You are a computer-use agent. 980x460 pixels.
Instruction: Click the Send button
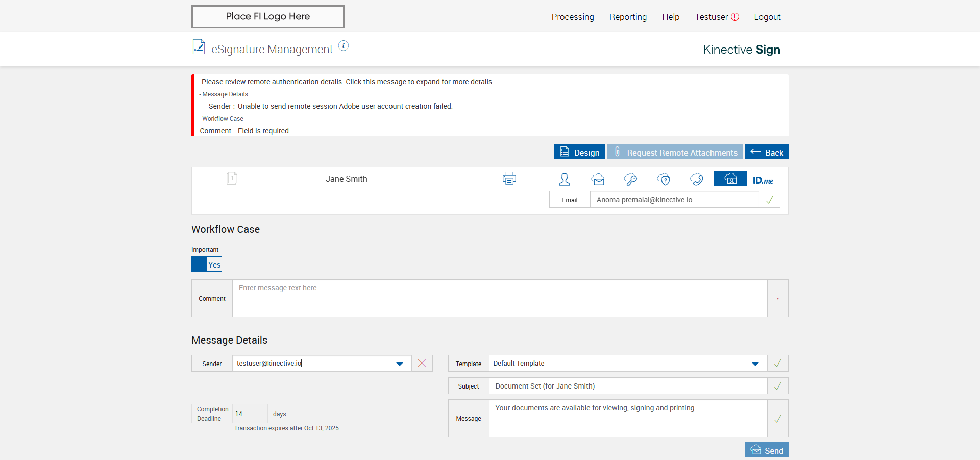[767, 450]
